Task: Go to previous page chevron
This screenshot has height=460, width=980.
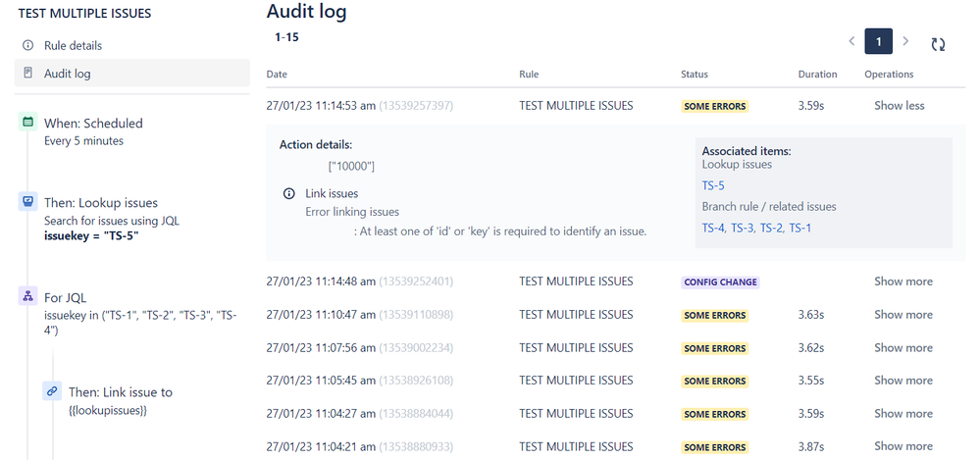Action: (851, 42)
